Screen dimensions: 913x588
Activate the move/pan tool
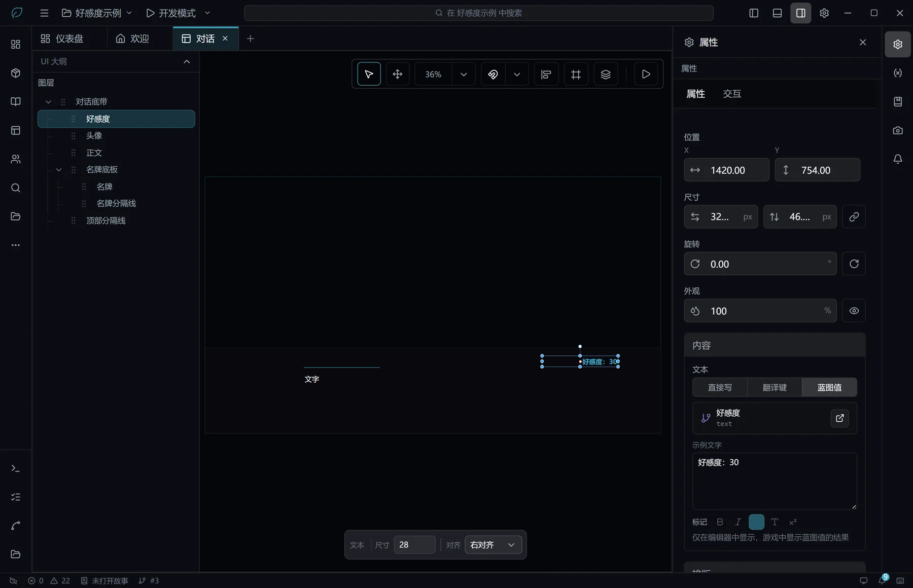pyautogui.click(x=398, y=75)
